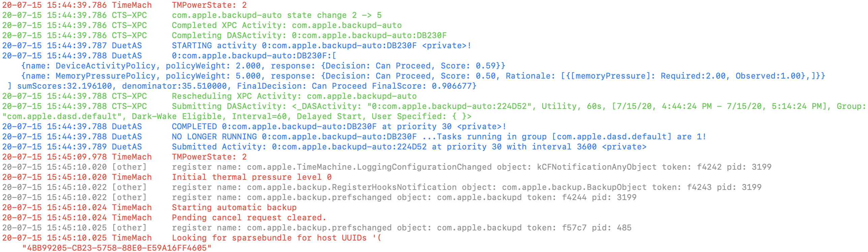
Task: Select the "Looking for sparsebundle for host UUIDs" text
Action: tap(269, 238)
